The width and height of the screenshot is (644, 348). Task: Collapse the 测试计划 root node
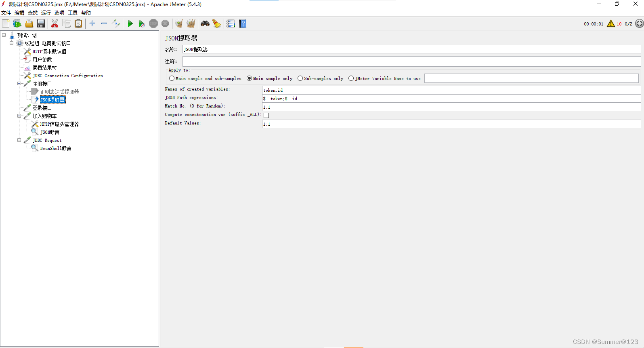[4, 35]
